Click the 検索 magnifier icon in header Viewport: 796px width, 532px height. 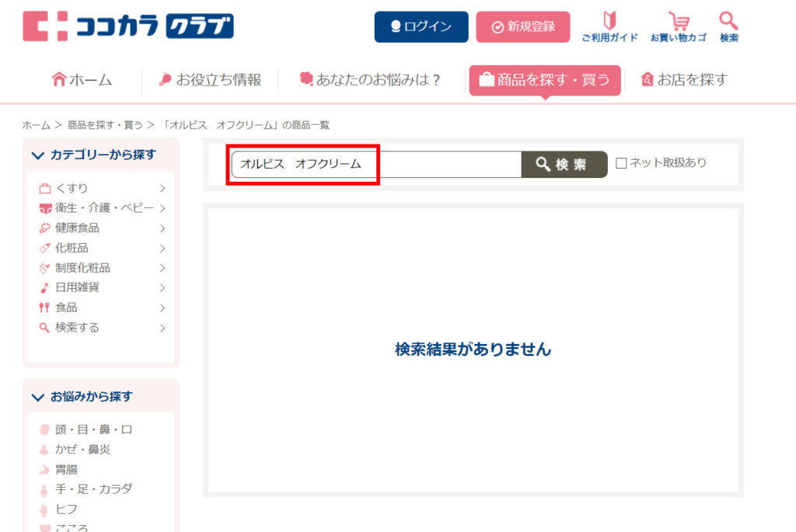[x=728, y=26]
